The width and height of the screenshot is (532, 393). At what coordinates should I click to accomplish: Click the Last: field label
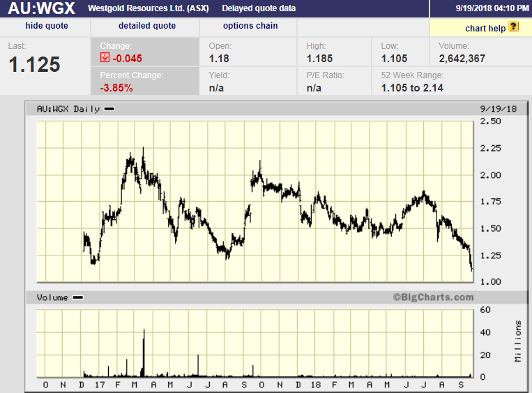tap(17, 46)
